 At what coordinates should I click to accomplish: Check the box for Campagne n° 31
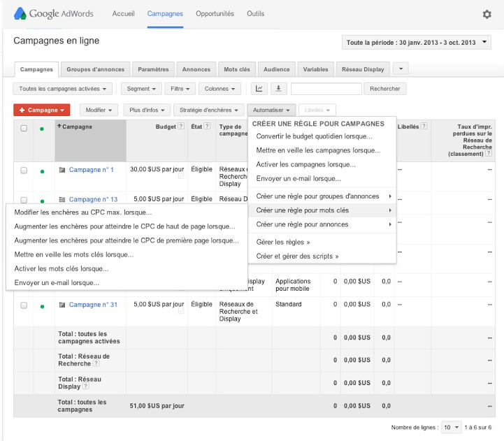point(24,305)
